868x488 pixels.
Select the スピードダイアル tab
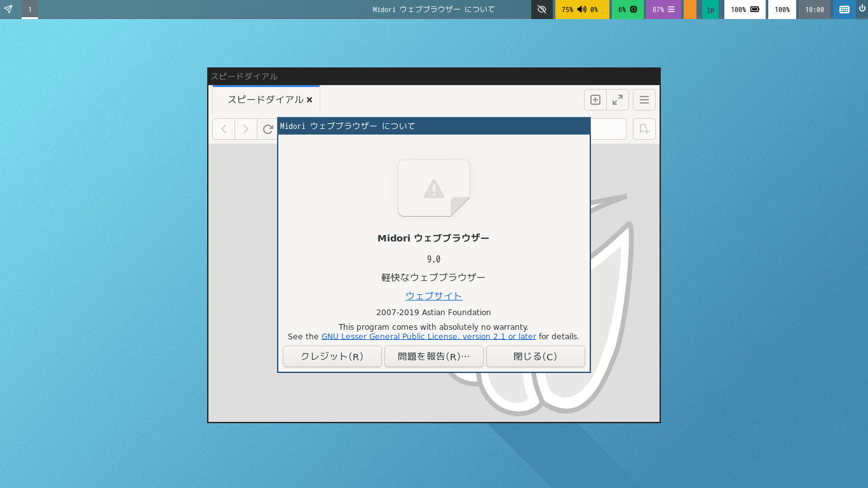[266, 100]
